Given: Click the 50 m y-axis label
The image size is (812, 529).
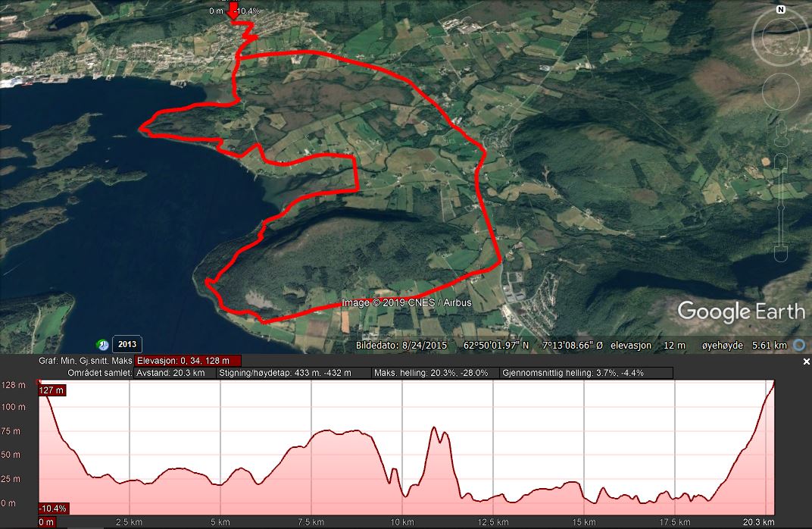Looking at the screenshot, I should (11, 455).
